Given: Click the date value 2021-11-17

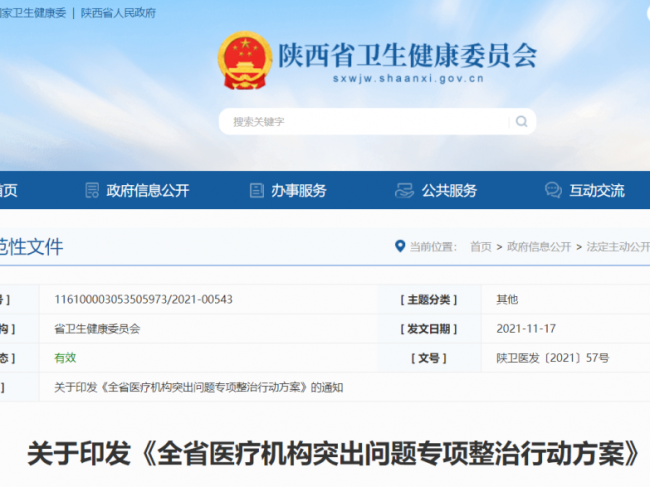Looking at the screenshot, I should 526,329.
